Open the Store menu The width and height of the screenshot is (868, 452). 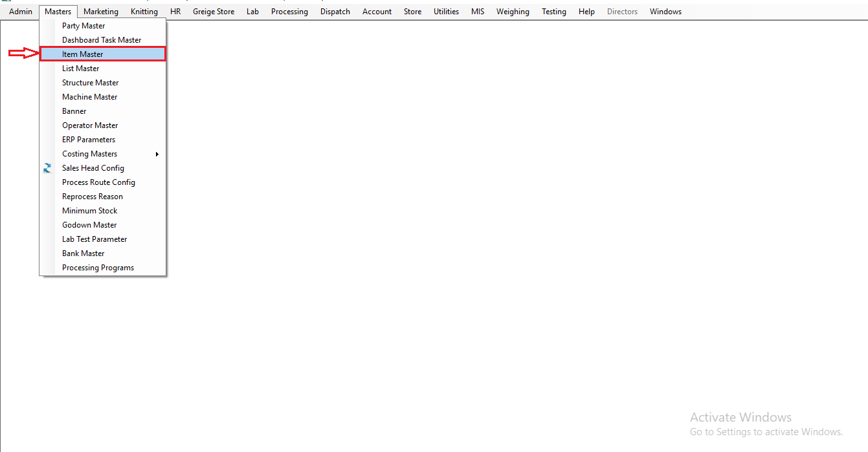pyautogui.click(x=412, y=12)
